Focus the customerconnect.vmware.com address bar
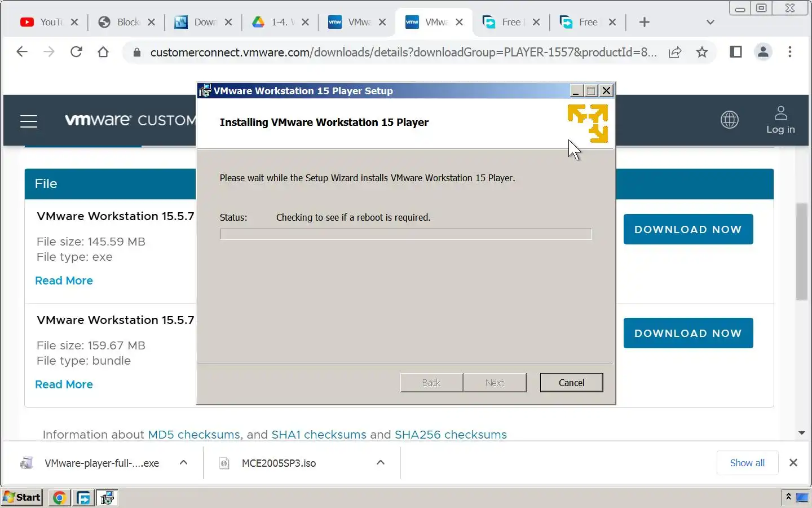Screen dimensions: 812x508 point(403,52)
